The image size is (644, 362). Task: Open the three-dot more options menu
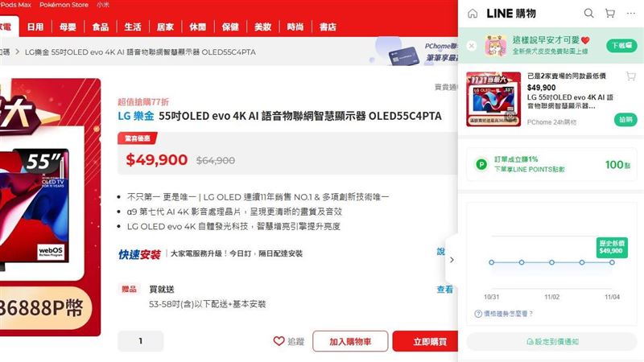631,14
